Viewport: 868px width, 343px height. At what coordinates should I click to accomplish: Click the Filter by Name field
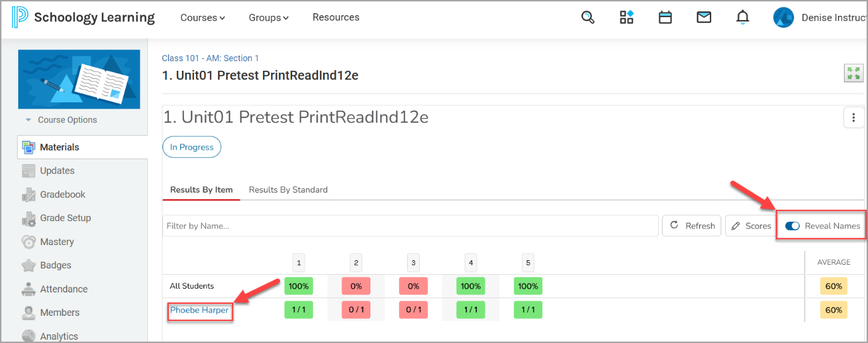tap(410, 226)
